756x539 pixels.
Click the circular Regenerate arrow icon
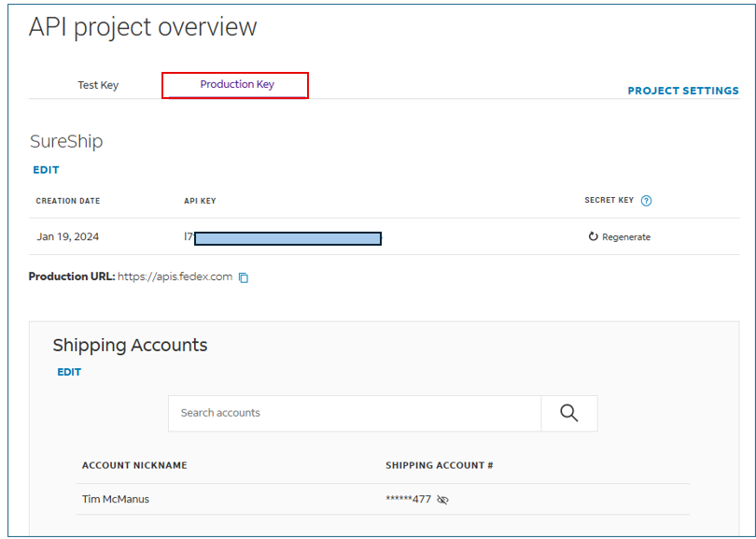(593, 237)
